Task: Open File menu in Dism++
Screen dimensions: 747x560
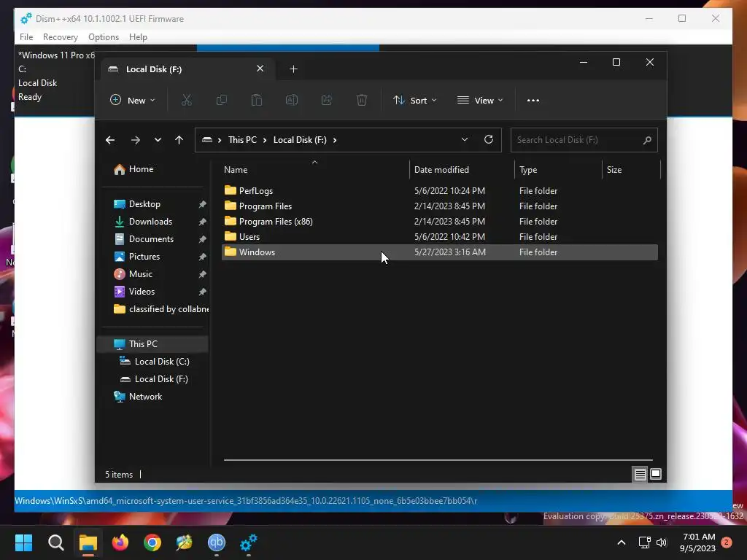Action: [x=26, y=37]
